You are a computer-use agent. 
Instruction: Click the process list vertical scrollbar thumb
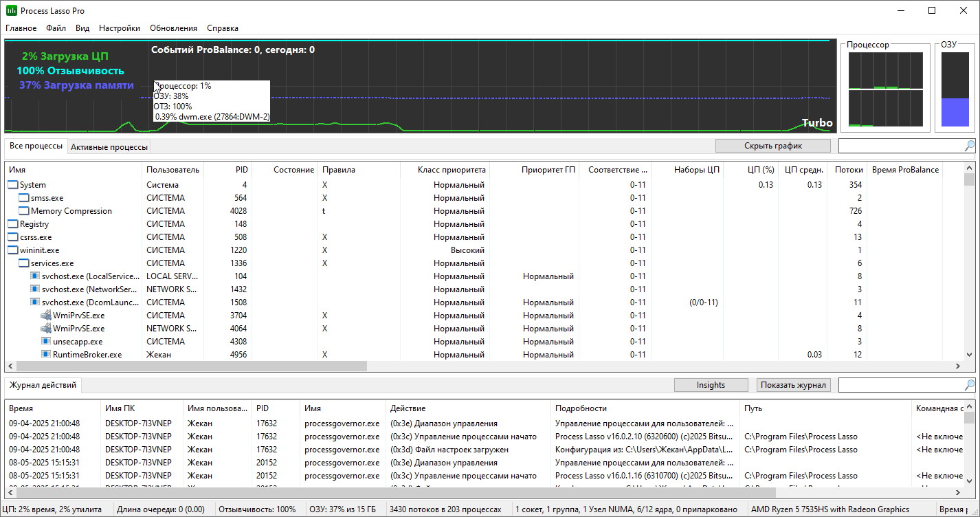969,180
